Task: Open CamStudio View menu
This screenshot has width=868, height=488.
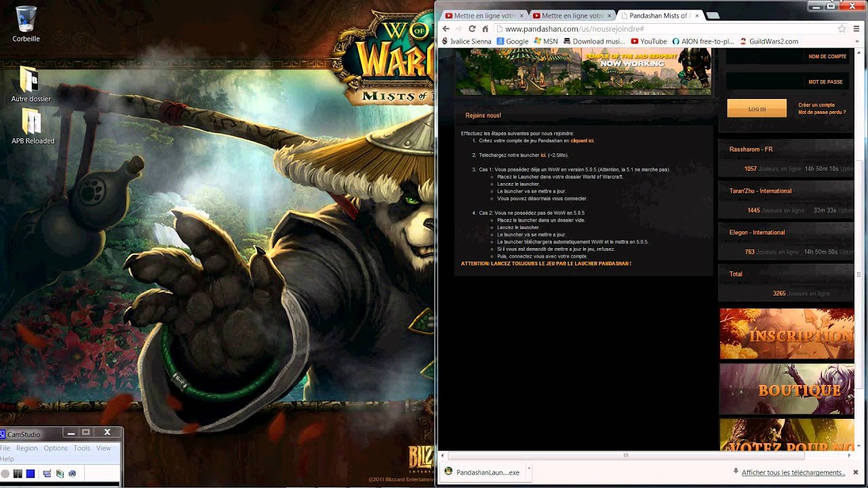Action: click(x=104, y=448)
